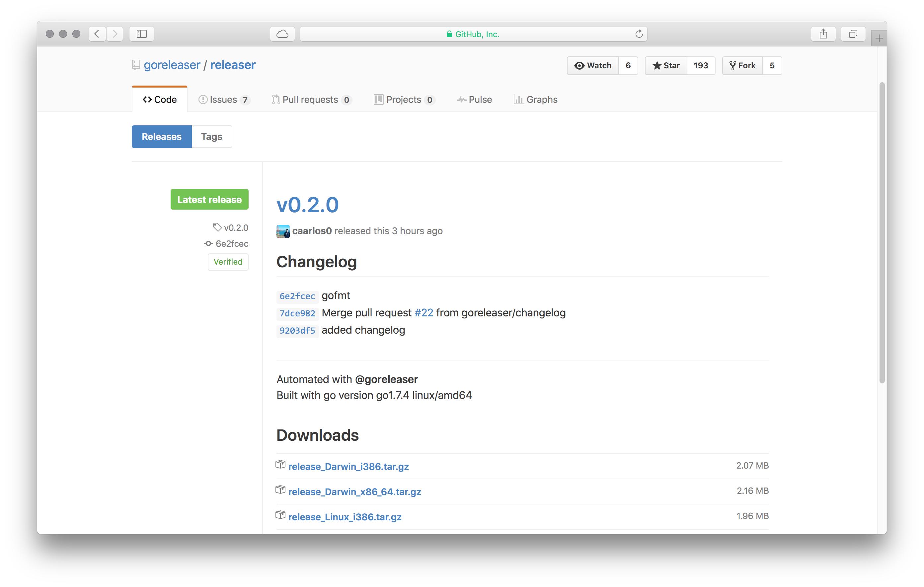Toggle the Safari sidebar icon
Viewport: 924px width, 587px height.
pos(142,34)
